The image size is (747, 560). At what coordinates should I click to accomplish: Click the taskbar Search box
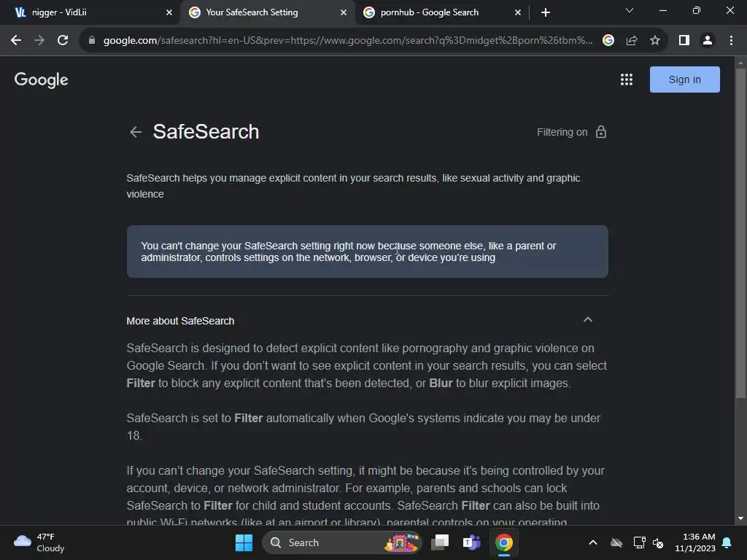click(341, 542)
